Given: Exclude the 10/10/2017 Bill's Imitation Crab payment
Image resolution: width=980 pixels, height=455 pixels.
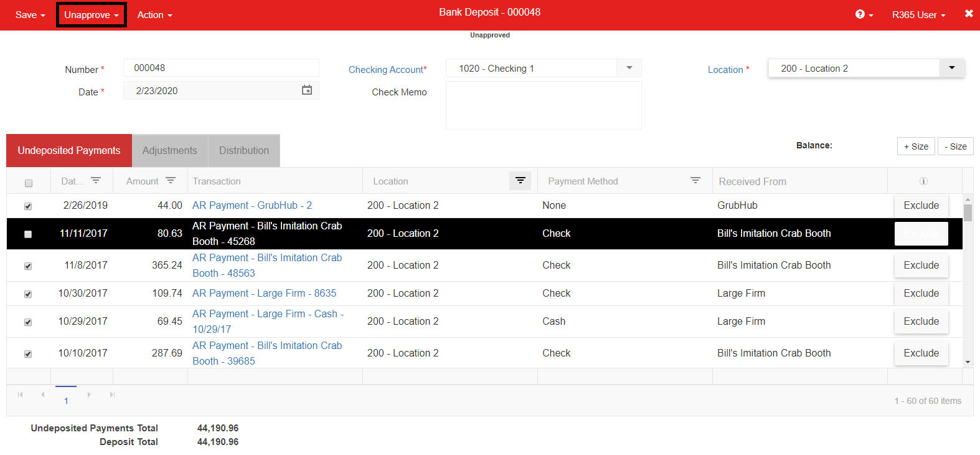Looking at the screenshot, I should (x=921, y=353).
